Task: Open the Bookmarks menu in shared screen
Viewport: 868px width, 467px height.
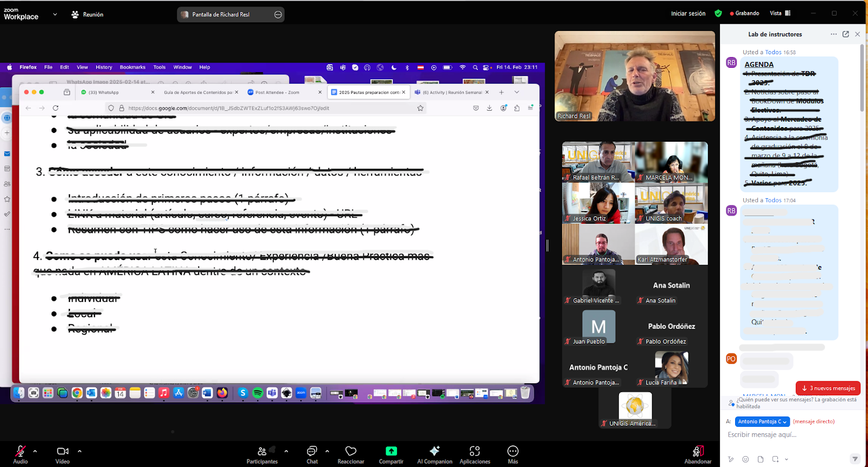Action: (x=132, y=67)
